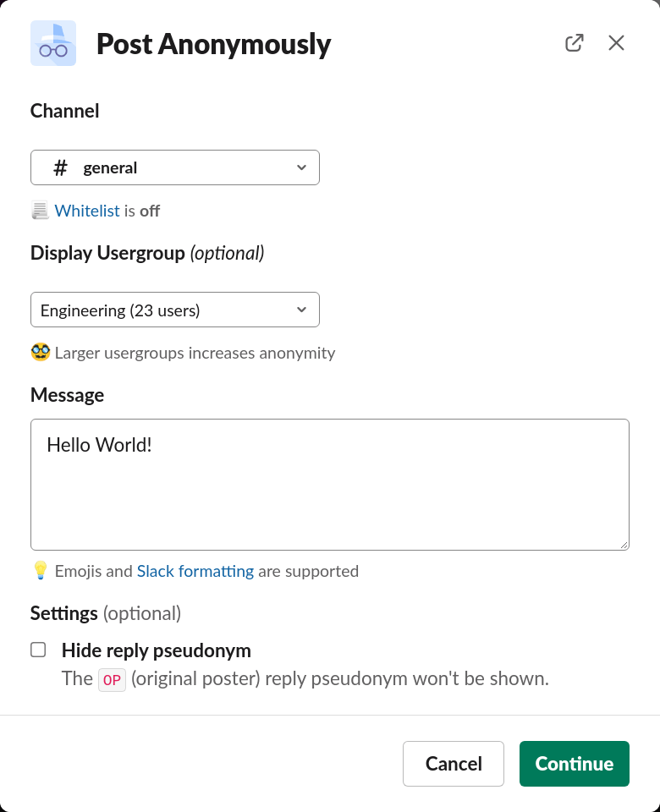Screen dimensions: 660x812
Task: Click the hash symbol beside general
Action: coord(60,167)
